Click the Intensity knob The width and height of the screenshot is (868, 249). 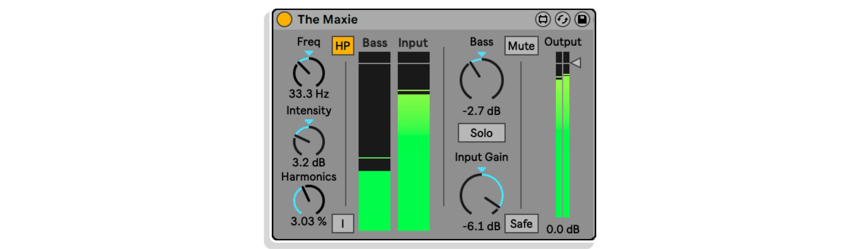click(309, 141)
